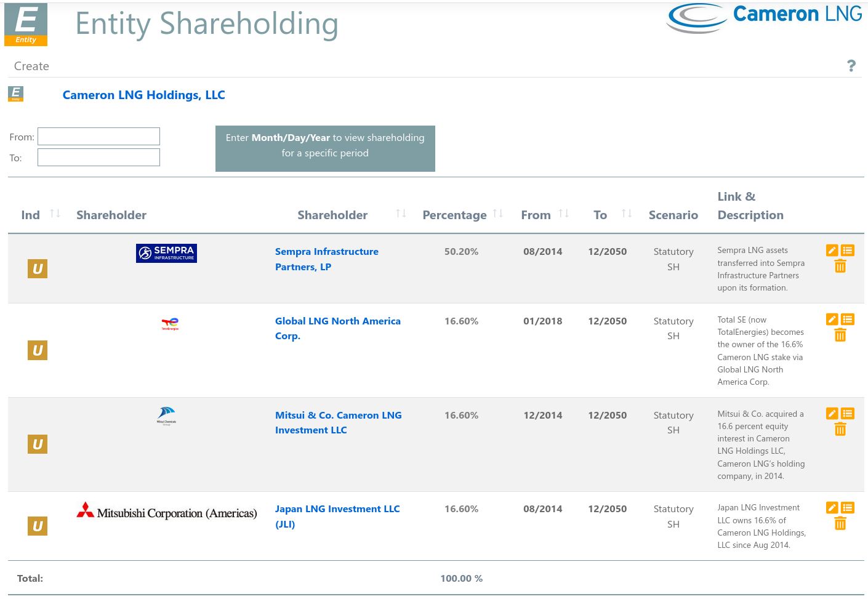Click the U indicator for Mitsui & Co. Cameron LNG
The height and width of the screenshot is (599, 868).
pyautogui.click(x=38, y=444)
